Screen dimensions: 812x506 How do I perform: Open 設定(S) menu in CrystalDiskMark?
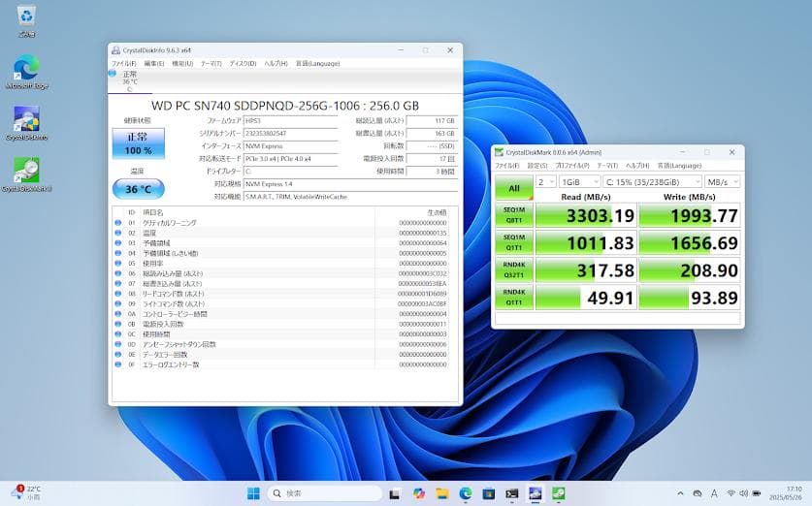pyautogui.click(x=537, y=166)
